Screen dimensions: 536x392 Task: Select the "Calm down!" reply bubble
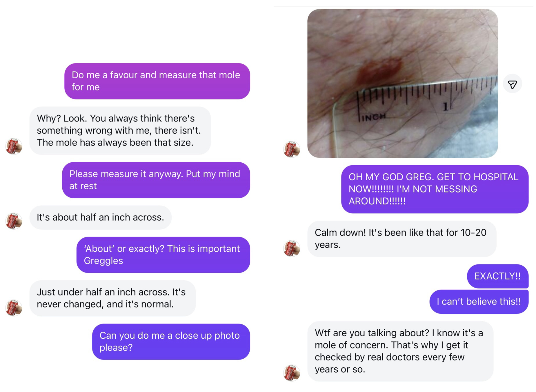[x=401, y=239]
